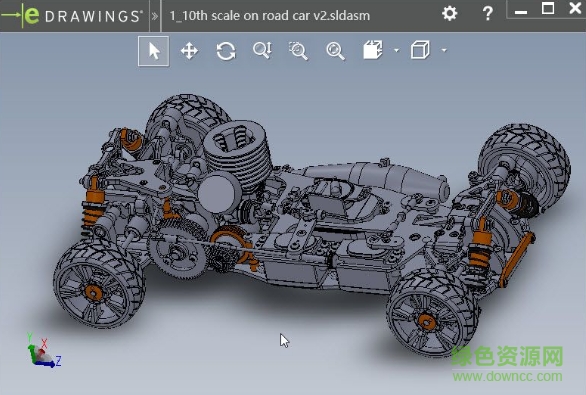The width and height of the screenshot is (586, 395).
Task: Select the Rotate view tool
Action: pos(226,51)
